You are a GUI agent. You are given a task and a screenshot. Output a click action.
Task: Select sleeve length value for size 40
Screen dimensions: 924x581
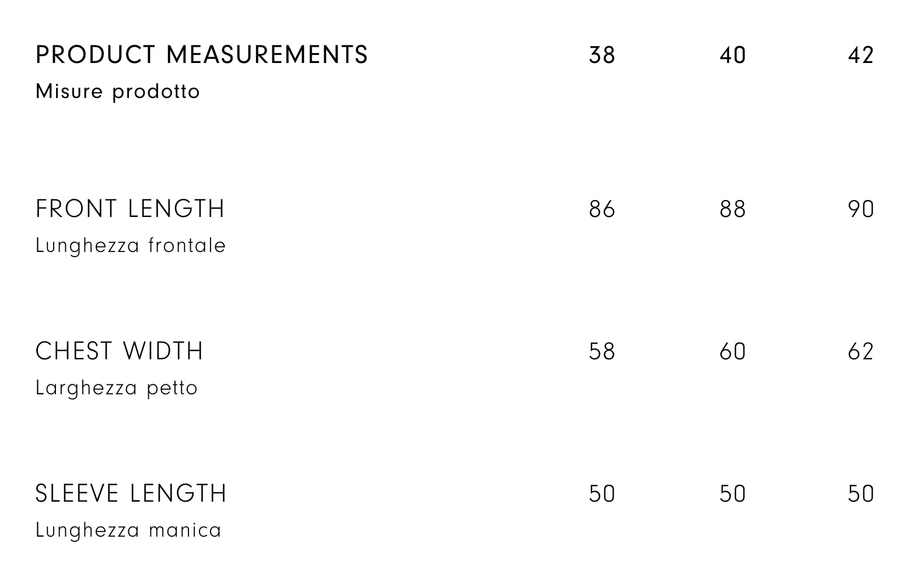(733, 494)
